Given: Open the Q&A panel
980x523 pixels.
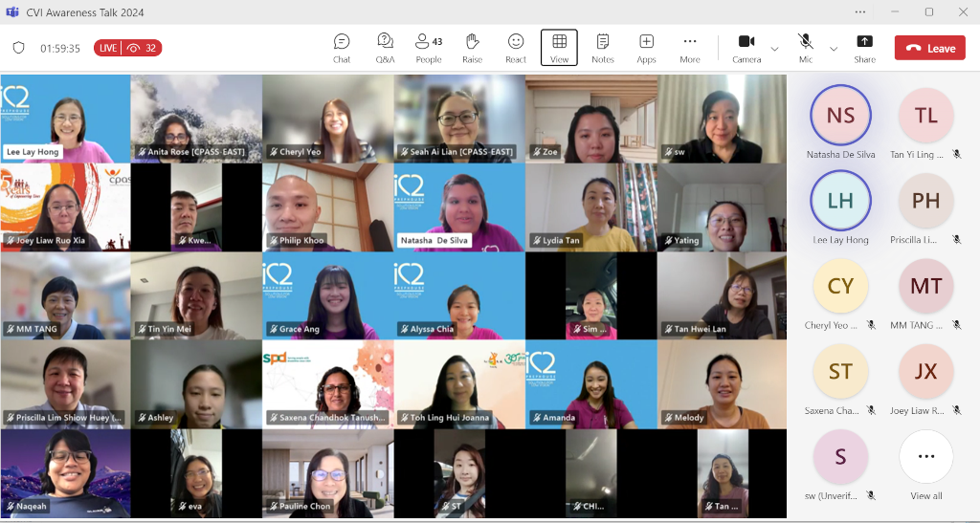Looking at the screenshot, I should pyautogui.click(x=385, y=48).
